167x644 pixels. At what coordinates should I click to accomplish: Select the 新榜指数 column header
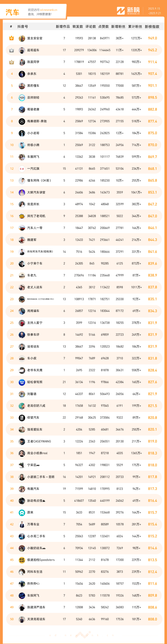point(152,26)
